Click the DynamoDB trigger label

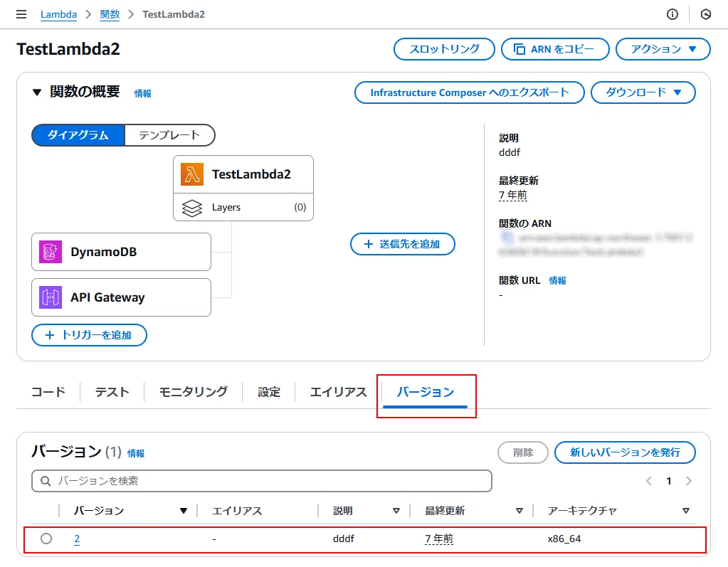click(x=103, y=252)
